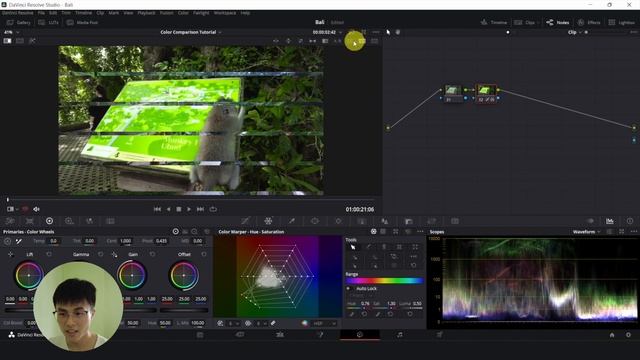Toggle the Effects panel button
Screen dimensions: 640x360
click(589, 22)
